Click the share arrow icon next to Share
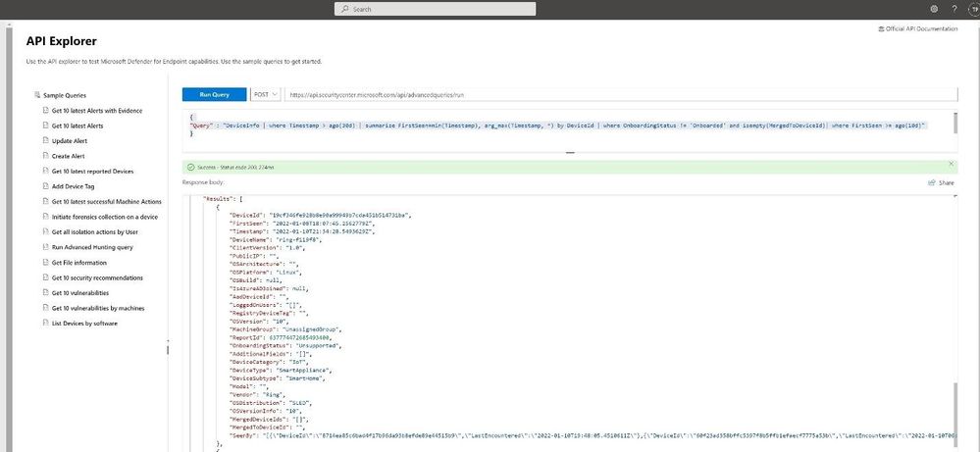 tap(932, 183)
